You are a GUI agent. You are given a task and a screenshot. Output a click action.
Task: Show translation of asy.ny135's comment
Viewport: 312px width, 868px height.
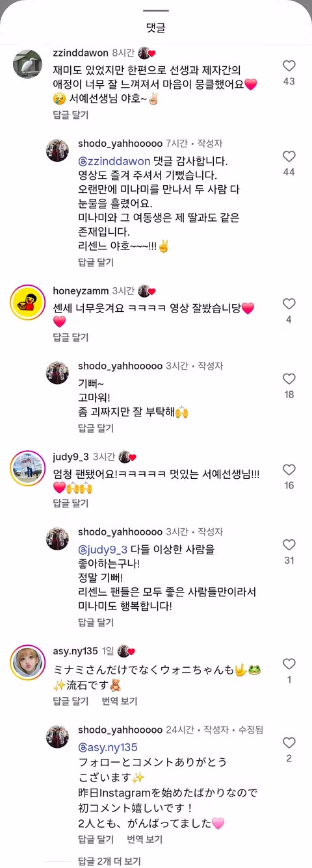[x=120, y=701]
